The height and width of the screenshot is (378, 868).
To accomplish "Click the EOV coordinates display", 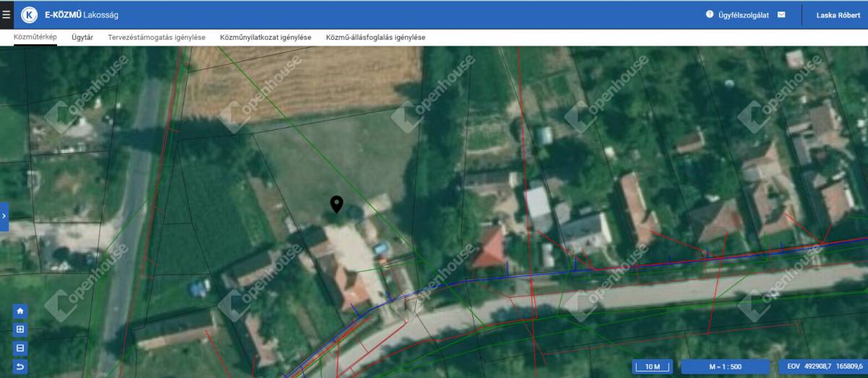I will 822,367.
